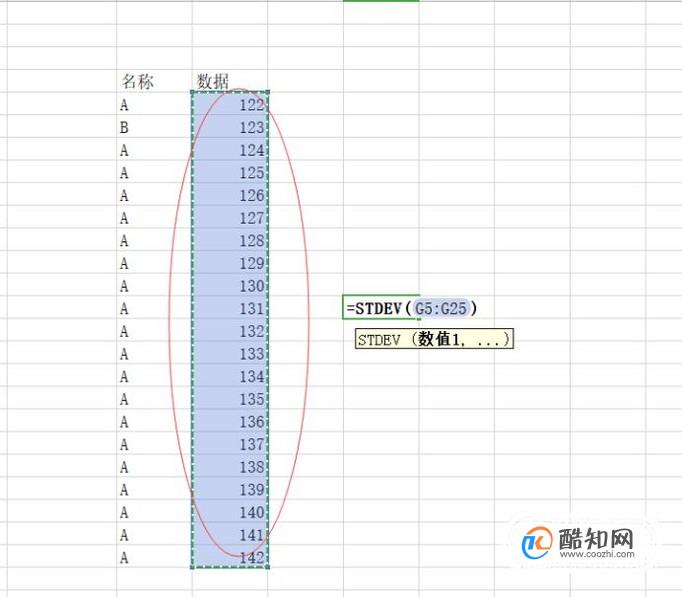Click the STDEV function tooltip hint

tap(434, 339)
